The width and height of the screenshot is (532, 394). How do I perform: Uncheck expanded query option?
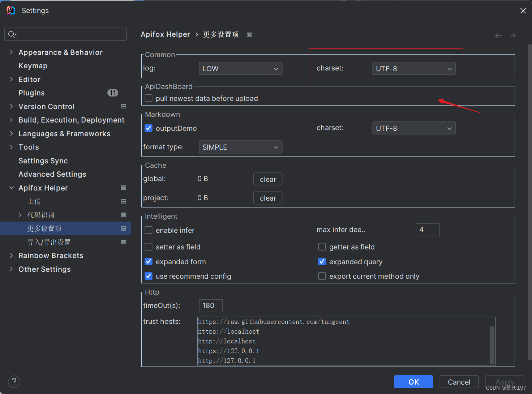pyautogui.click(x=322, y=261)
